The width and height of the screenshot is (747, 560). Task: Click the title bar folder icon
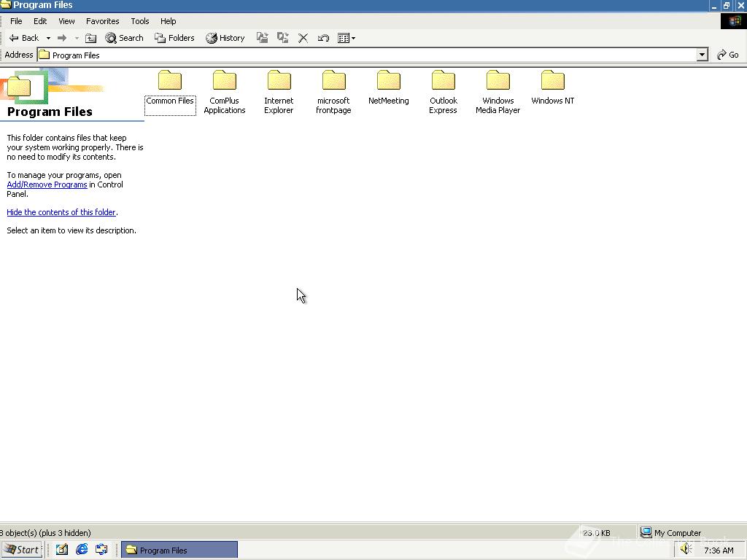pyautogui.click(x=6, y=5)
